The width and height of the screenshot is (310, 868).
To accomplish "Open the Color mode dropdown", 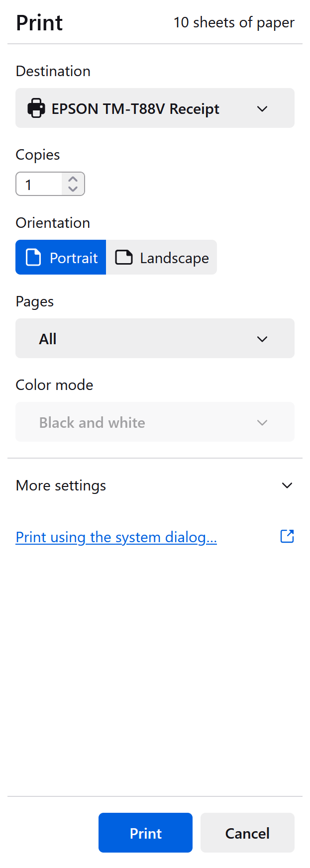I will 155,422.
